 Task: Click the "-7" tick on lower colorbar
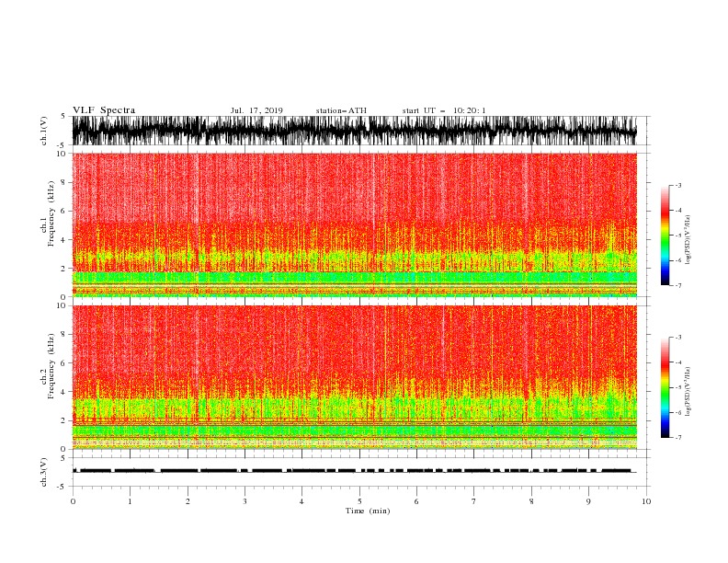coord(678,438)
